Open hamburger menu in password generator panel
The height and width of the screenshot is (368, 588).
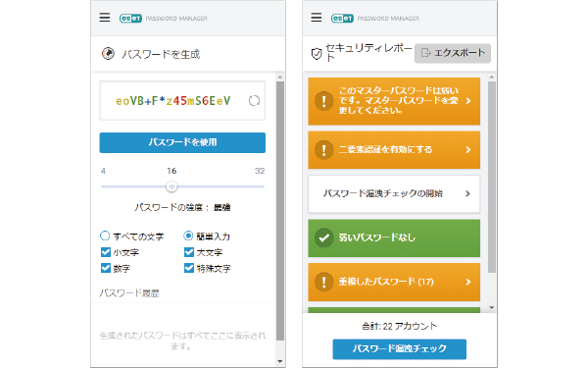(x=105, y=18)
